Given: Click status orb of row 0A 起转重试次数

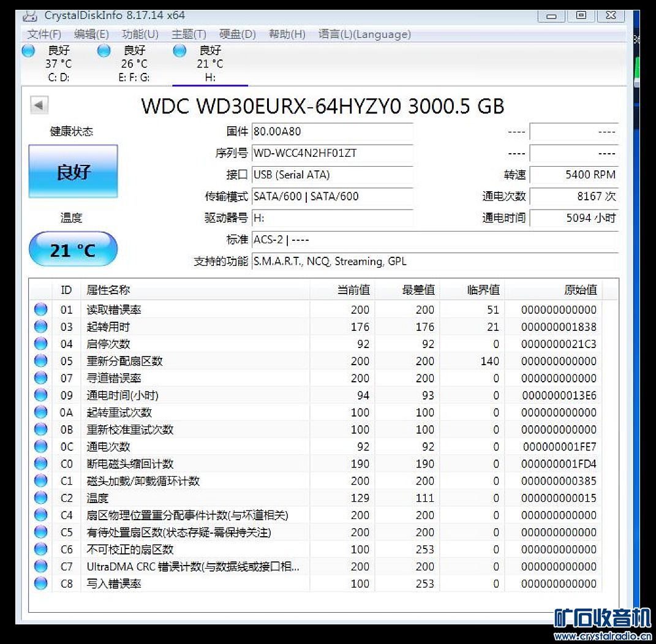Looking at the screenshot, I should (x=40, y=412).
